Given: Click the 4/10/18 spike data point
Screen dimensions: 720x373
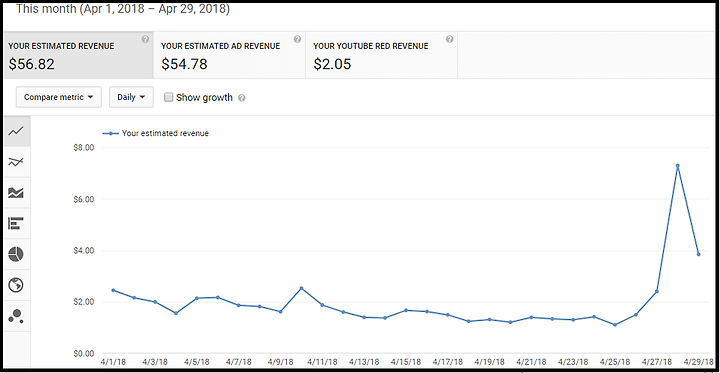Looking at the screenshot, I should coord(301,288).
